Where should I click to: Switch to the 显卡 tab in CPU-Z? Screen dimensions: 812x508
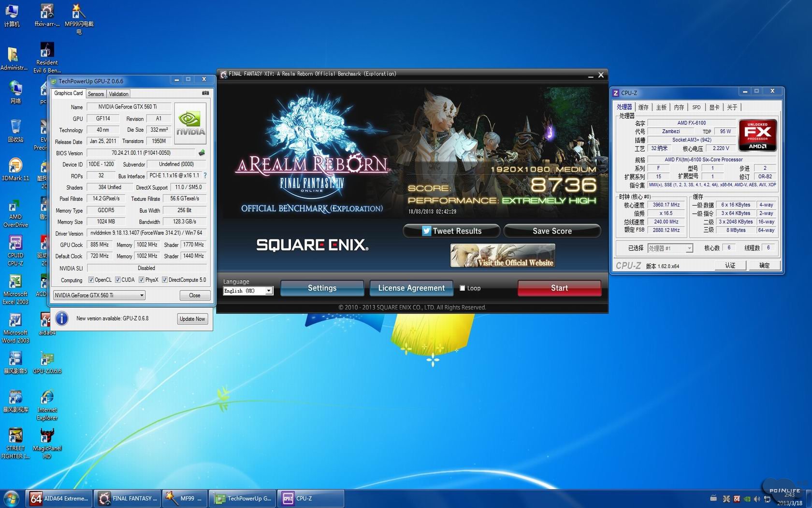tap(714, 107)
